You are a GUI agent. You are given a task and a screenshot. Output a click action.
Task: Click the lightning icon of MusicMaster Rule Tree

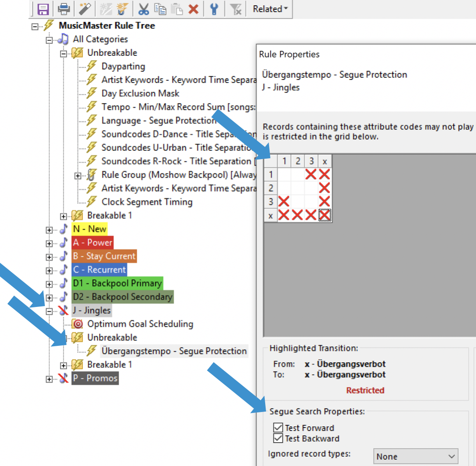pos(48,25)
